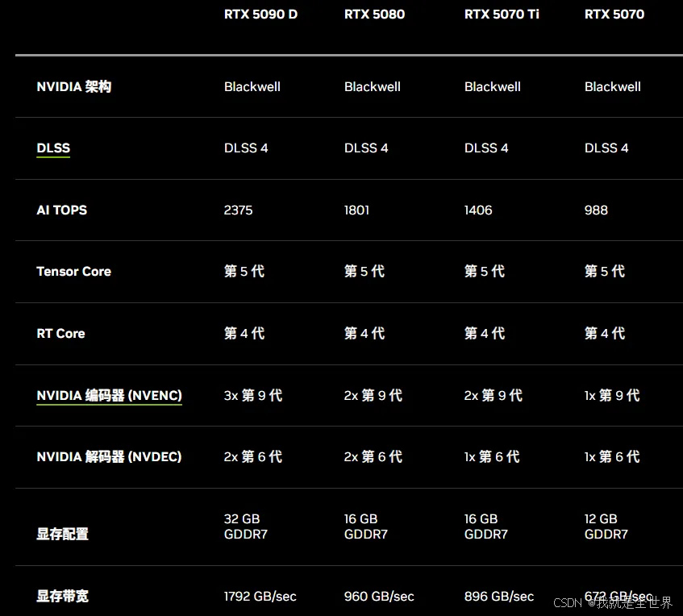Select the AI TOPS value 1406
This screenshot has height=616, width=683.
478,210
